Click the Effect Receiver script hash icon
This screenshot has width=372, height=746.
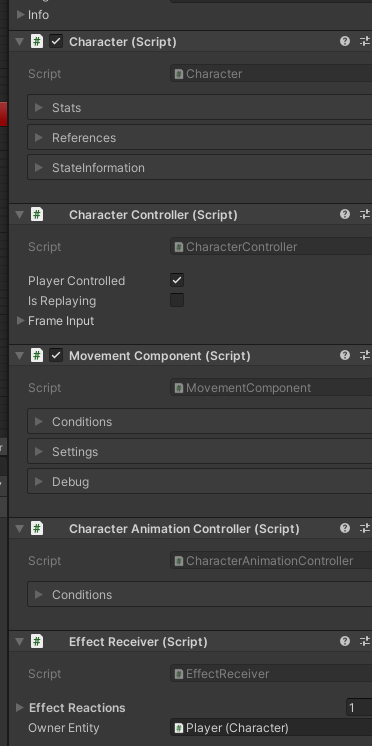[x=37, y=641]
